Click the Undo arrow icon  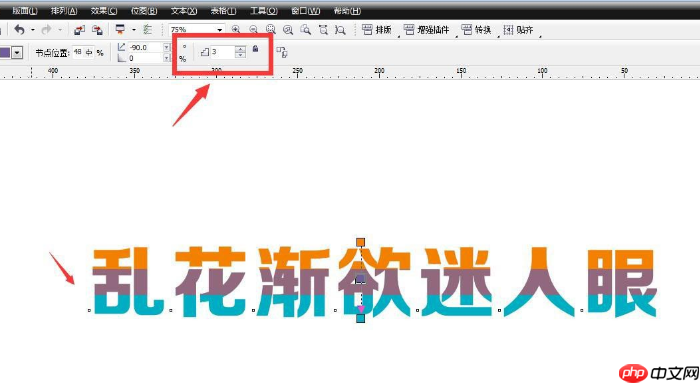[x=19, y=30]
